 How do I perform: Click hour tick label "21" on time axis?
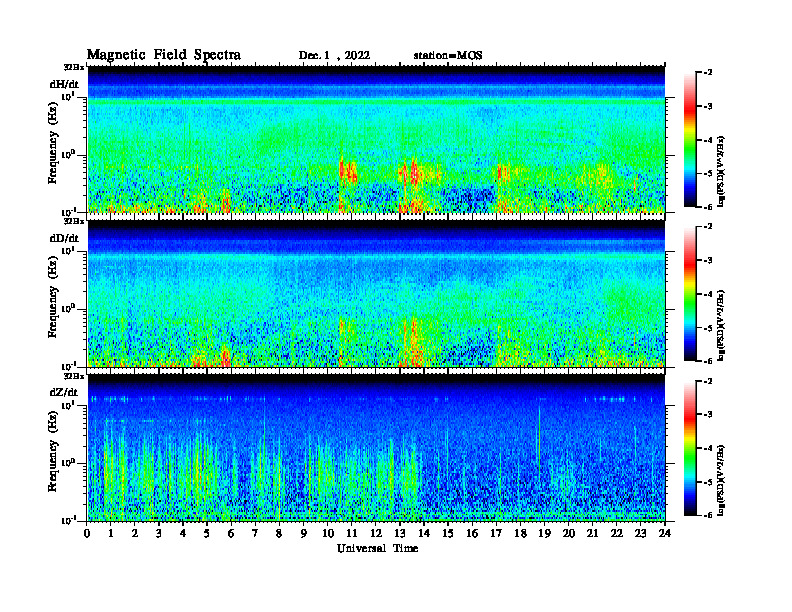(x=592, y=534)
